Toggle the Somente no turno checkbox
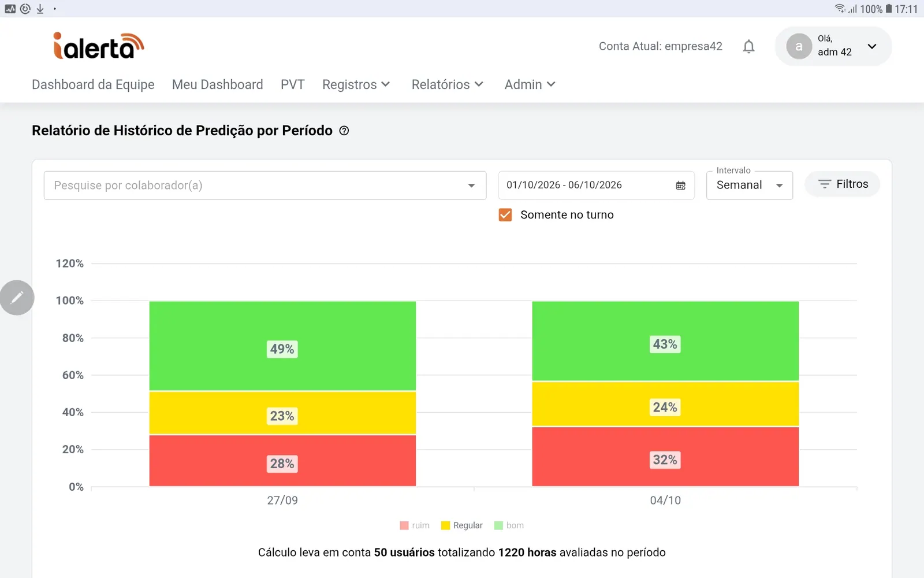Viewport: 924px width, 578px height. coord(505,215)
